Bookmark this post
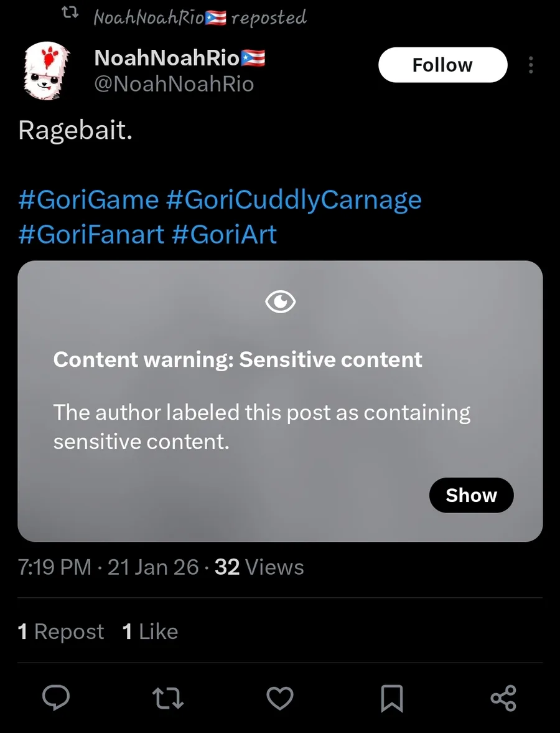 tap(391, 698)
